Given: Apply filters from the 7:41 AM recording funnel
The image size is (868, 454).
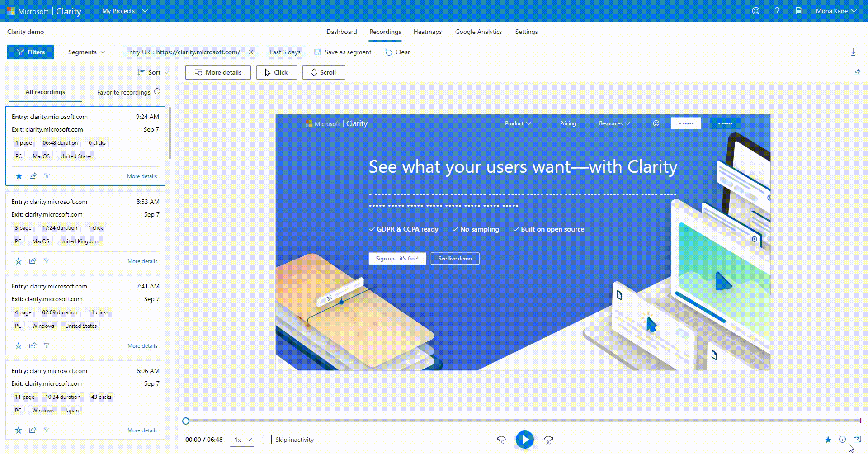Looking at the screenshot, I should click(x=47, y=345).
